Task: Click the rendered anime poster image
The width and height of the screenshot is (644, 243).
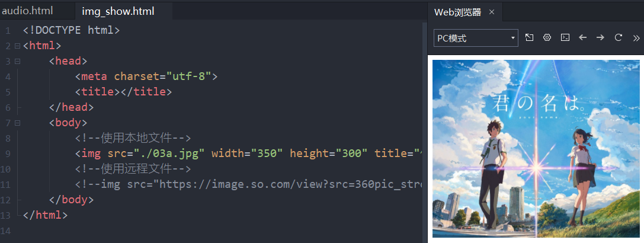Action: (536, 148)
